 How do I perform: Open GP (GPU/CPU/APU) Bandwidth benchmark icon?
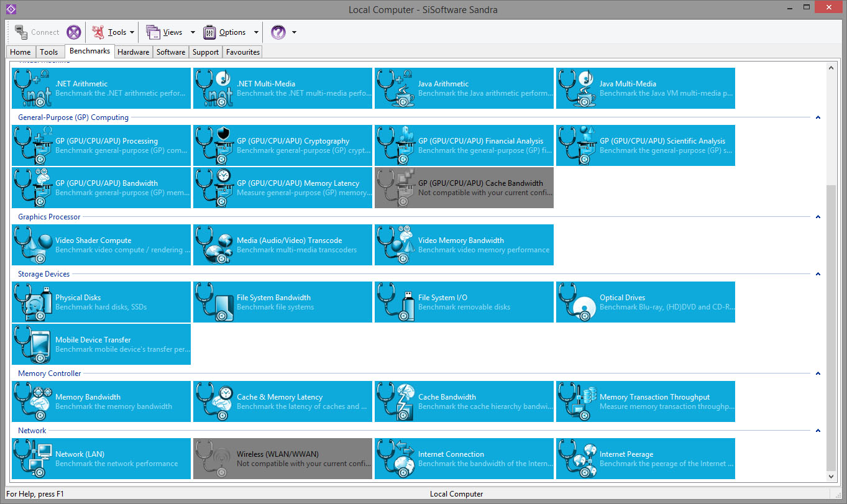33,188
